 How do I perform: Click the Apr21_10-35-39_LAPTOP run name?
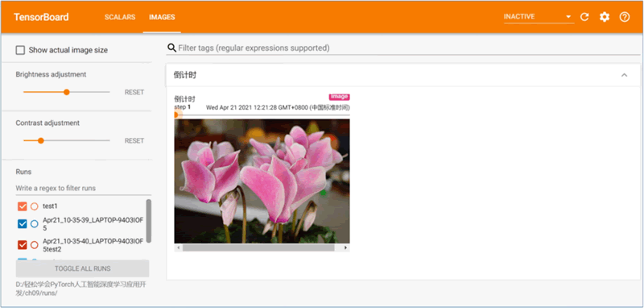click(93, 223)
